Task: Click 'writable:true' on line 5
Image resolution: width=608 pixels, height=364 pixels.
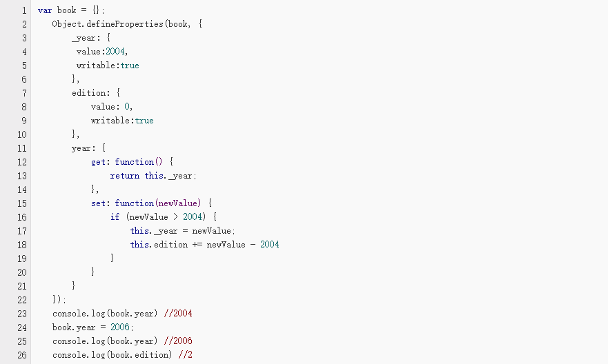Action: pyautogui.click(x=108, y=65)
